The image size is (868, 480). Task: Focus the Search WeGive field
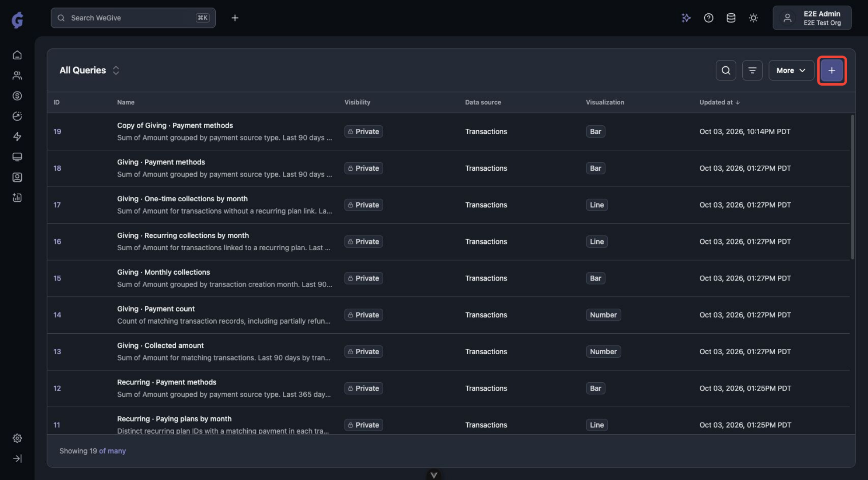pos(133,18)
